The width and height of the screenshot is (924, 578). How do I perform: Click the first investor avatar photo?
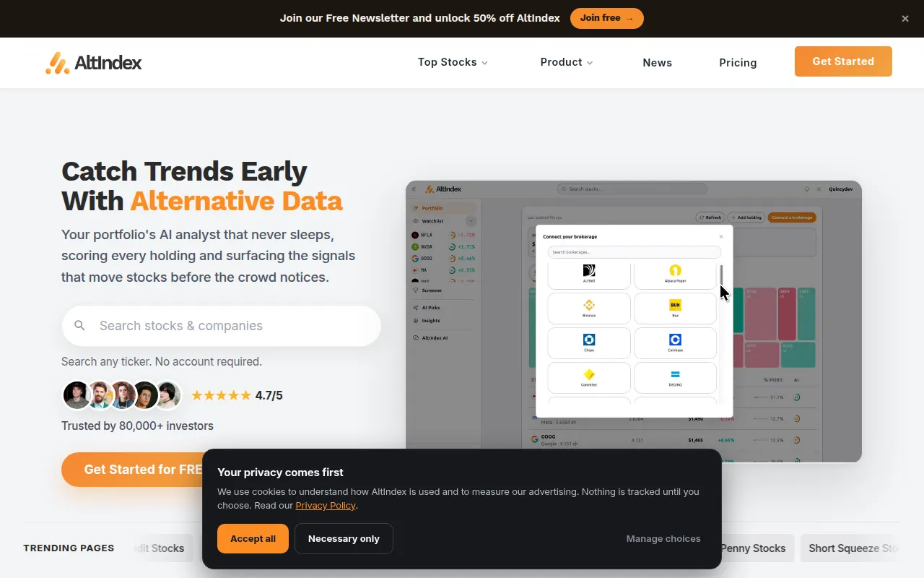point(76,395)
